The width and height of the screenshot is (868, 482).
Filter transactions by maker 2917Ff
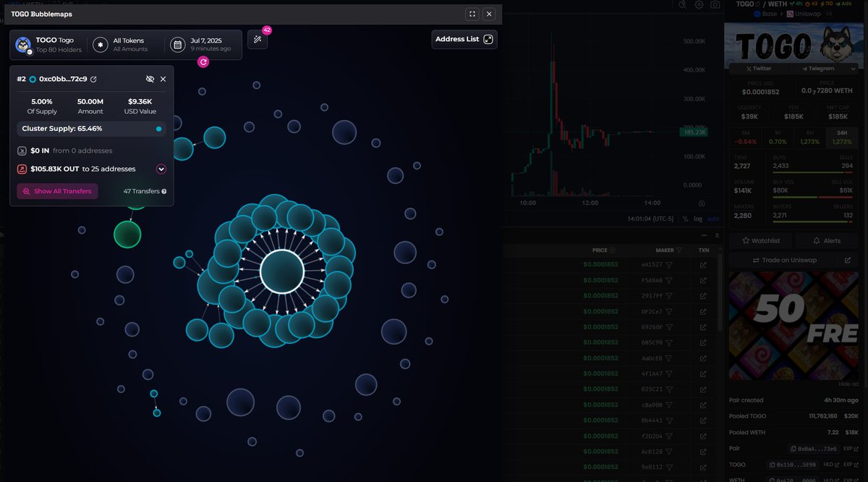coord(669,296)
